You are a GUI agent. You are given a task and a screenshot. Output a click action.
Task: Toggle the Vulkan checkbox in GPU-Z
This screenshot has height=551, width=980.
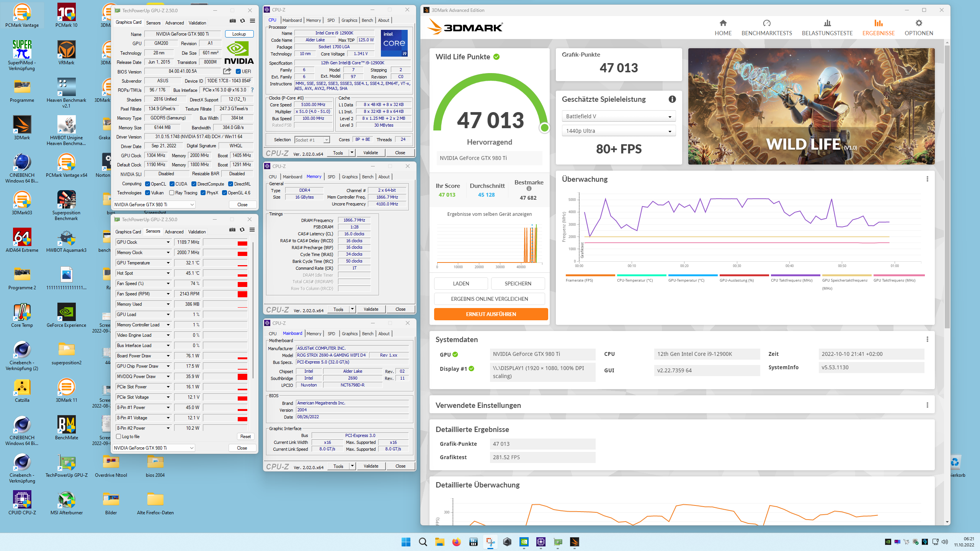point(147,193)
